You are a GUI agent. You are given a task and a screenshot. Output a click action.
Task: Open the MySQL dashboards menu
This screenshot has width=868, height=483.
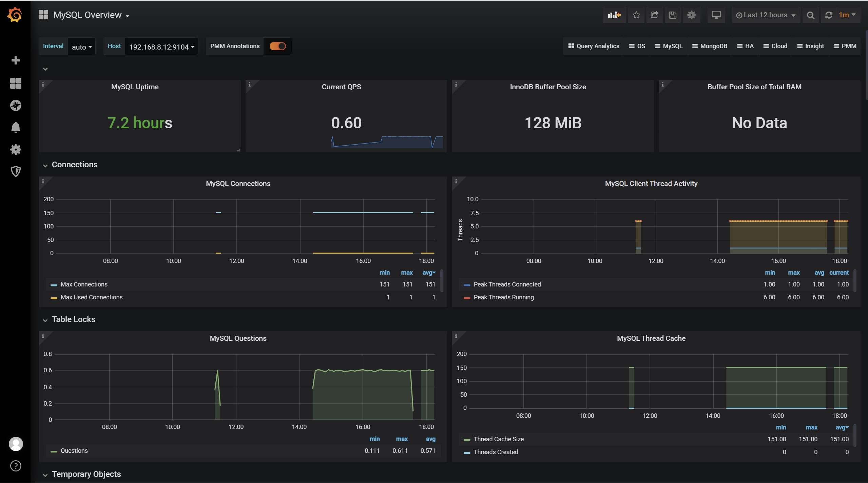tap(669, 46)
